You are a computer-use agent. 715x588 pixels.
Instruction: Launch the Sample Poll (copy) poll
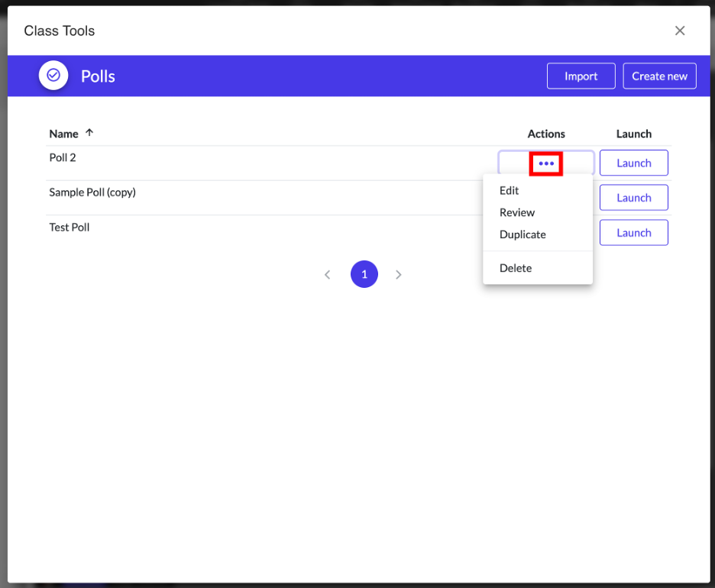click(x=634, y=198)
